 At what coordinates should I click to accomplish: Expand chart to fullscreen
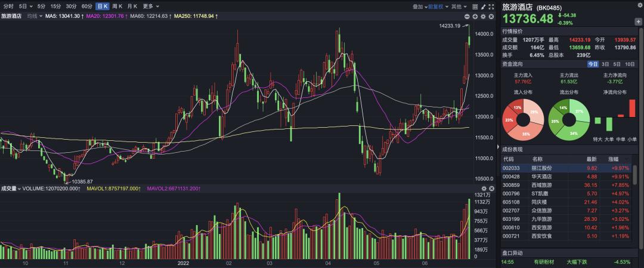tap(491, 6)
